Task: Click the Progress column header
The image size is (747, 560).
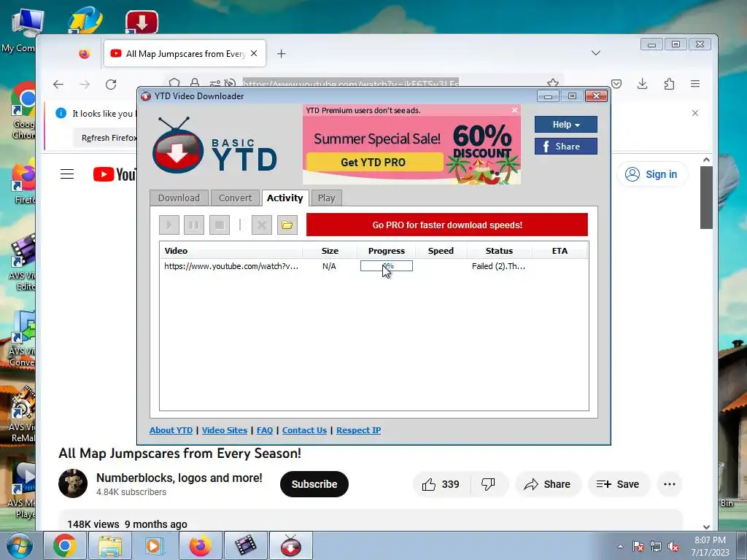Action: click(x=387, y=251)
